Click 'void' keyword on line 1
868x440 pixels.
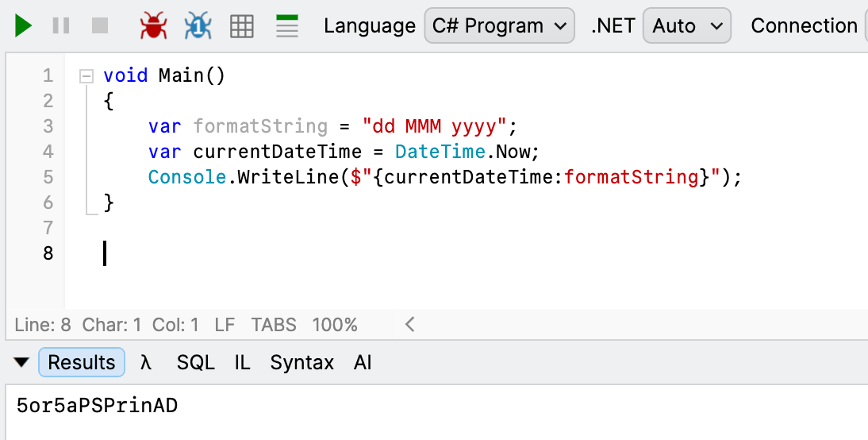125,75
